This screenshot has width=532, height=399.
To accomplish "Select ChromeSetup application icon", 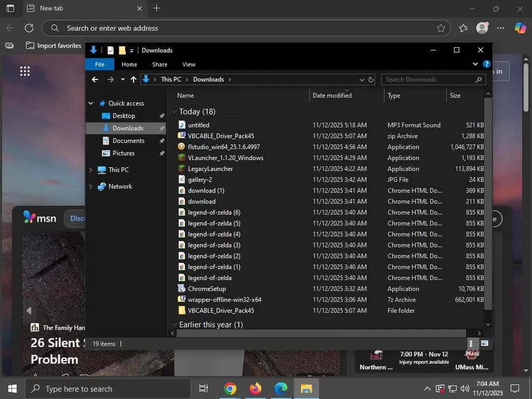I will (x=182, y=289).
